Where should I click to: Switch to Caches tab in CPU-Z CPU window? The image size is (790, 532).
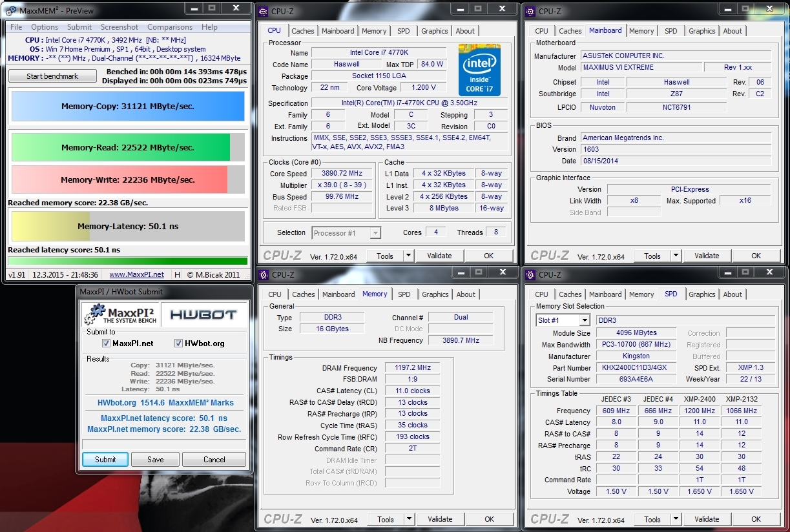tap(302, 31)
